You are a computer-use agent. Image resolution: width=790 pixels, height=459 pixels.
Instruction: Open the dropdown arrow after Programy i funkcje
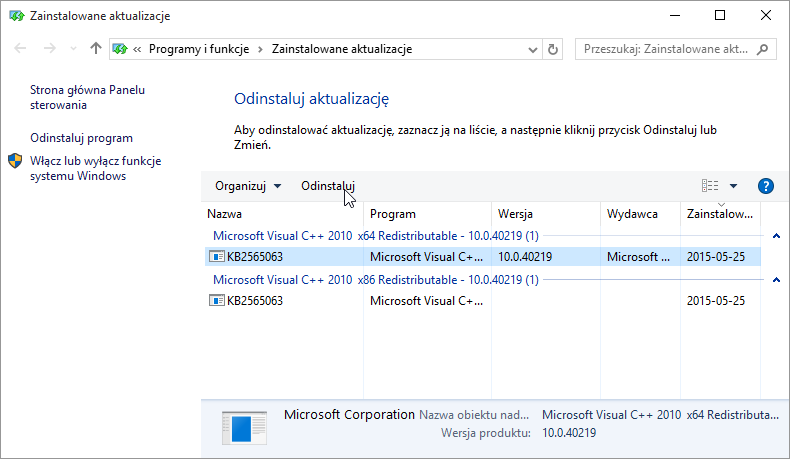tap(260, 49)
